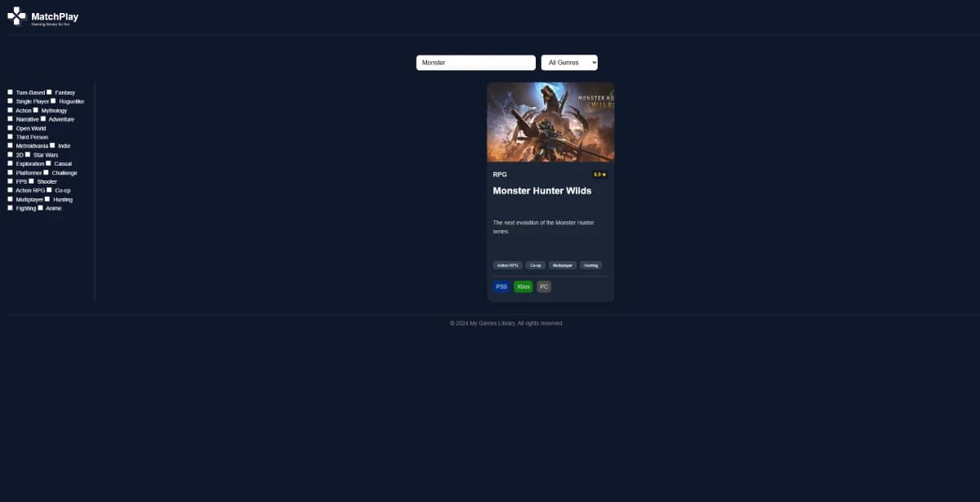Click the copyright My Games Library footer text
Image resolution: width=980 pixels, height=502 pixels.
(x=506, y=323)
